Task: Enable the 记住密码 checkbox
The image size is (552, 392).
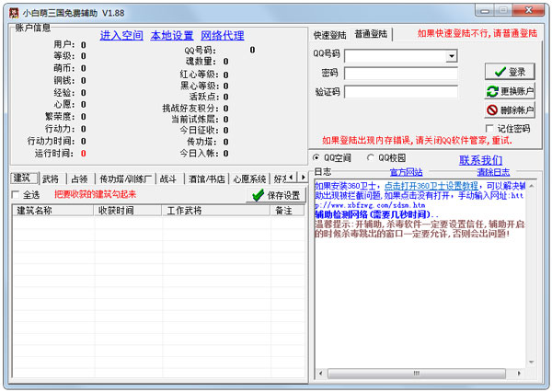Action: tap(489, 129)
